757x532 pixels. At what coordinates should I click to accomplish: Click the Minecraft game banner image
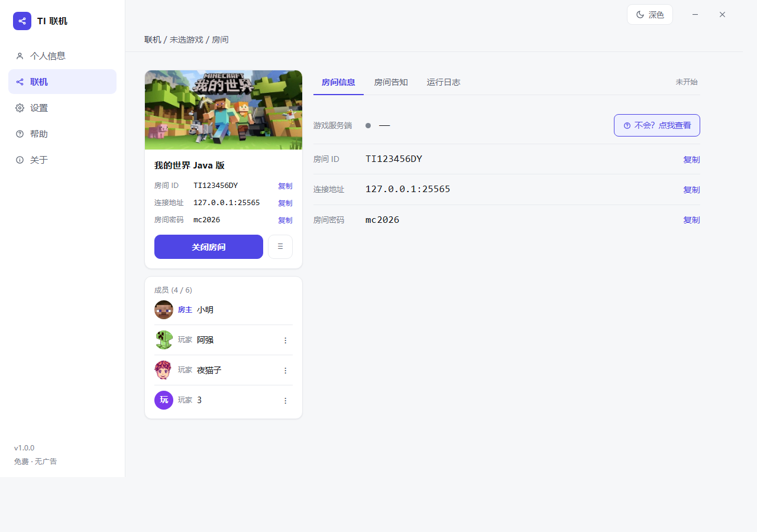click(x=224, y=110)
